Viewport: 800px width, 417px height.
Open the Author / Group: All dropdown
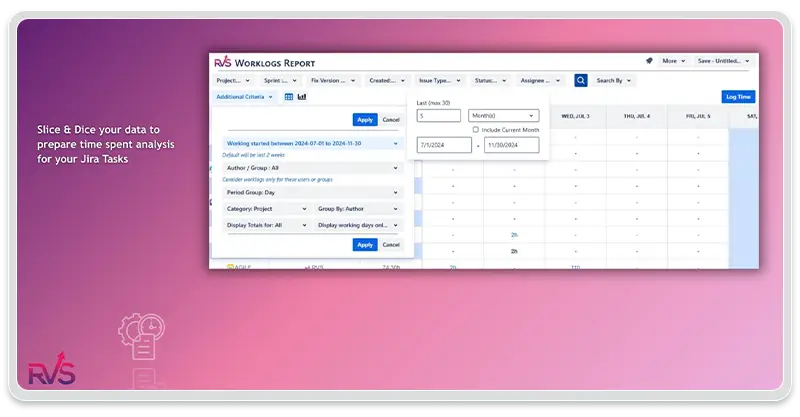coord(312,168)
